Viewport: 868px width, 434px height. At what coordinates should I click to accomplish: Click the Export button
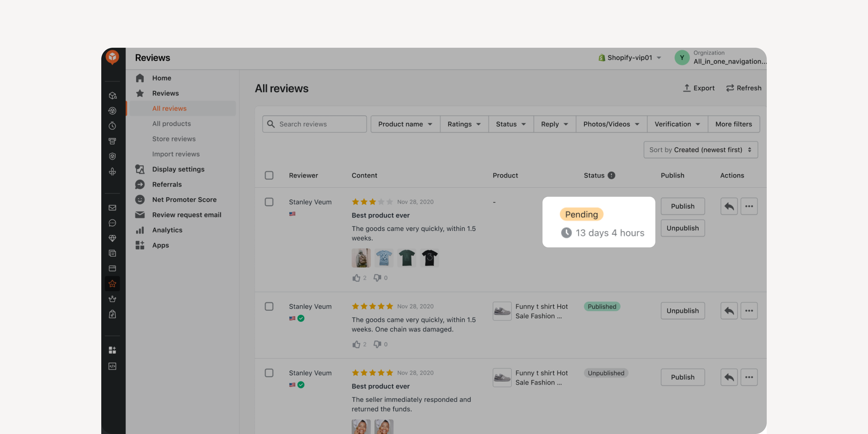point(698,88)
